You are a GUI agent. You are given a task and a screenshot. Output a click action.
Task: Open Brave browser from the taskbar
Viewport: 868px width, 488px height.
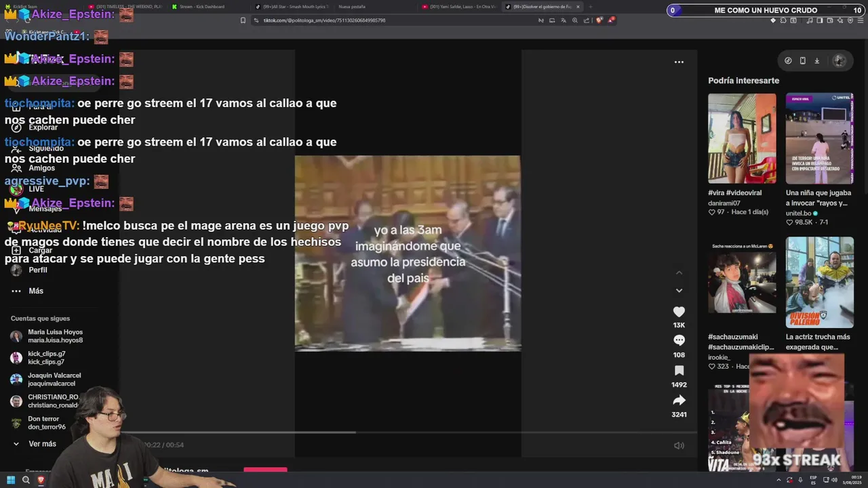click(x=41, y=480)
